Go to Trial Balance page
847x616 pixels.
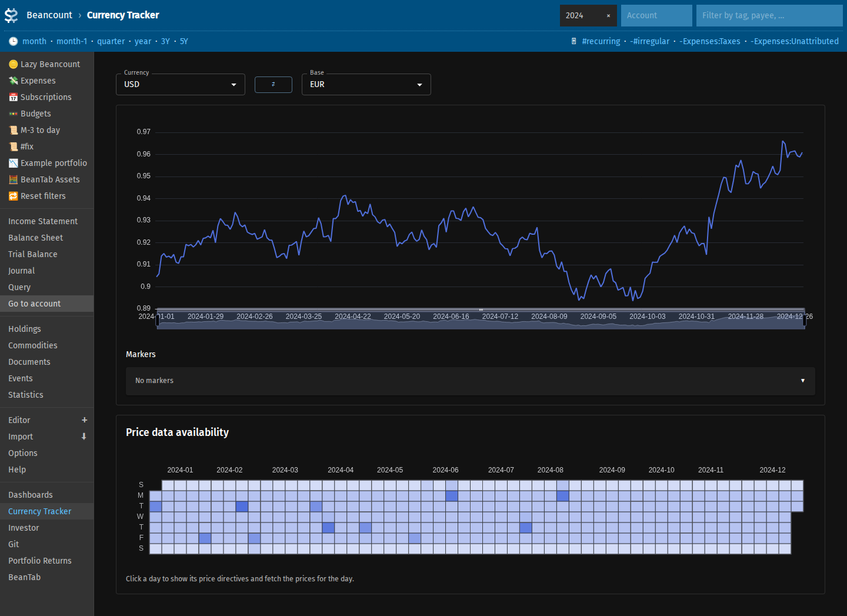click(x=46, y=254)
